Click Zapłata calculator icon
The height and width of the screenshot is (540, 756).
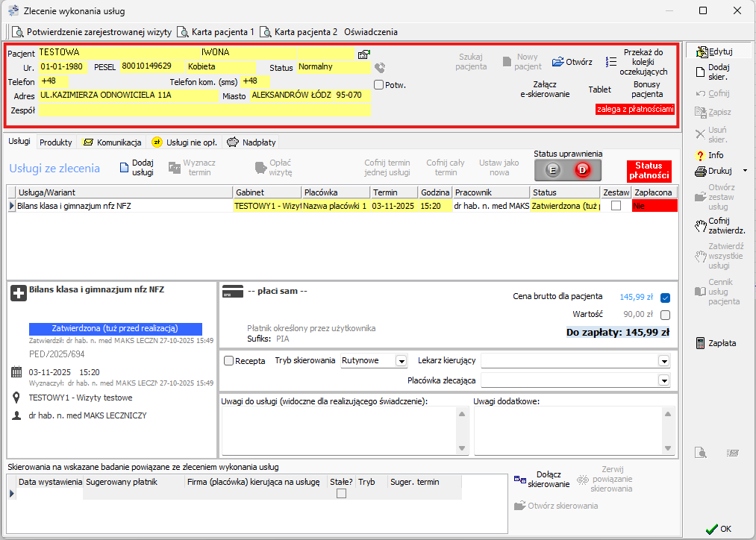[700, 343]
